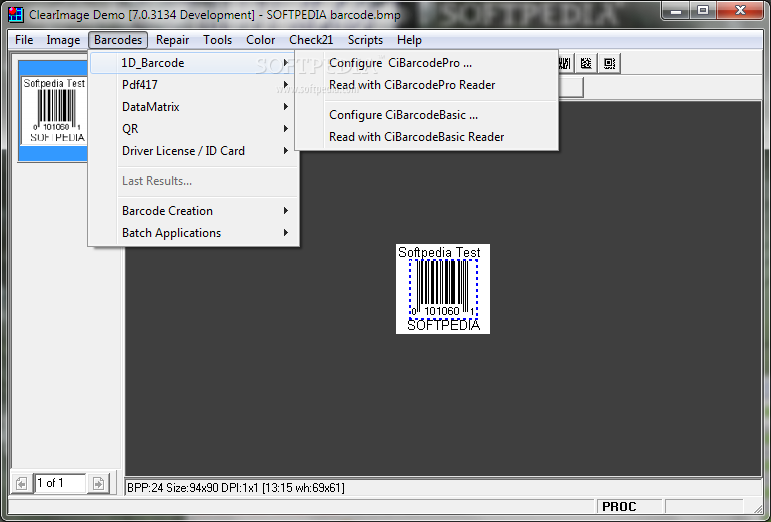Open the Image menu
Screen dimensions: 771x522
click(x=63, y=40)
